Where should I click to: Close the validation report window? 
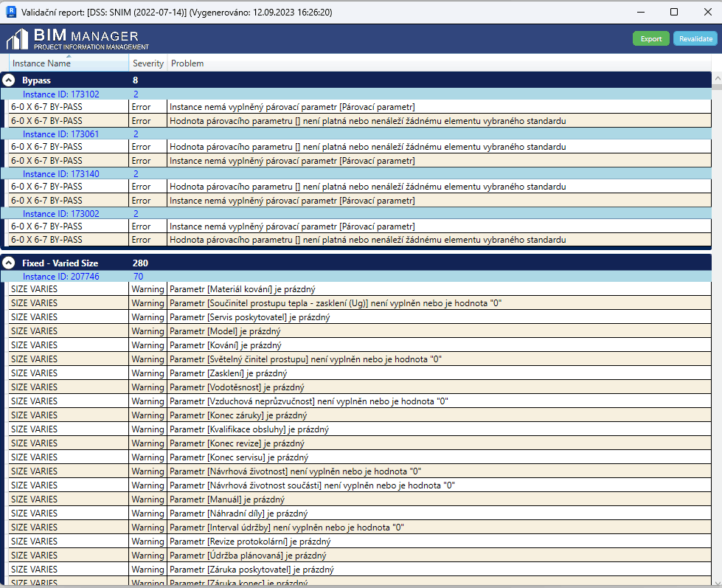click(706, 12)
